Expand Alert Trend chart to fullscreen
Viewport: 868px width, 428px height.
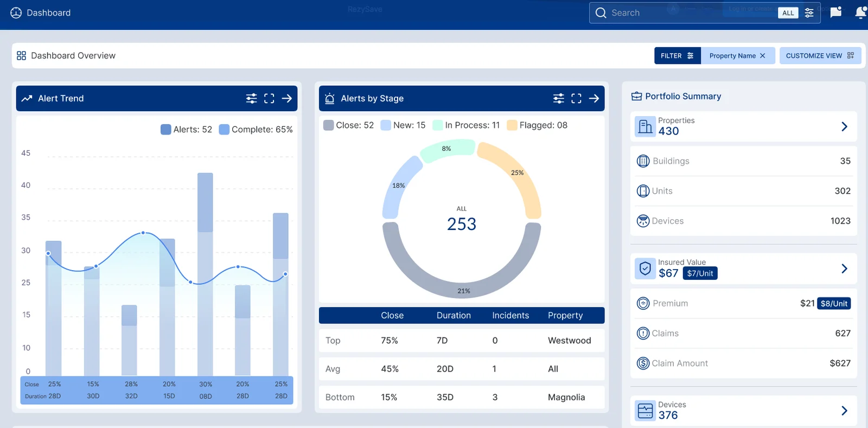pyautogui.click(x=269, y=98)
